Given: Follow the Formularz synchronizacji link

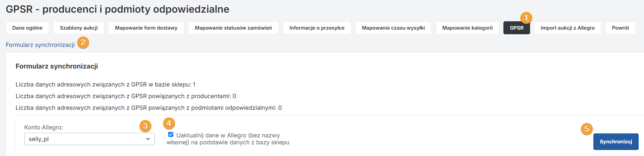Looking at the screenshot, I should (x=40, y=45).
